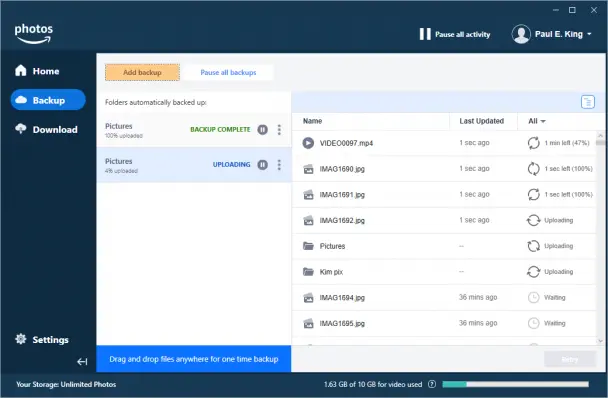Click 'Your Storage: Unlimited Photos' text
This screenshot has width=608, height=398.
(66, 384)
